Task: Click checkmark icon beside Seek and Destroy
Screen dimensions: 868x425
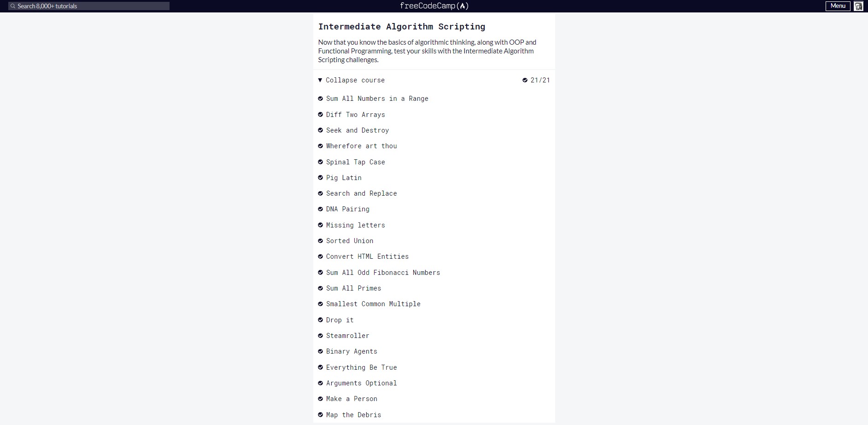Action: pyautogui.click(x=320, y=130)
